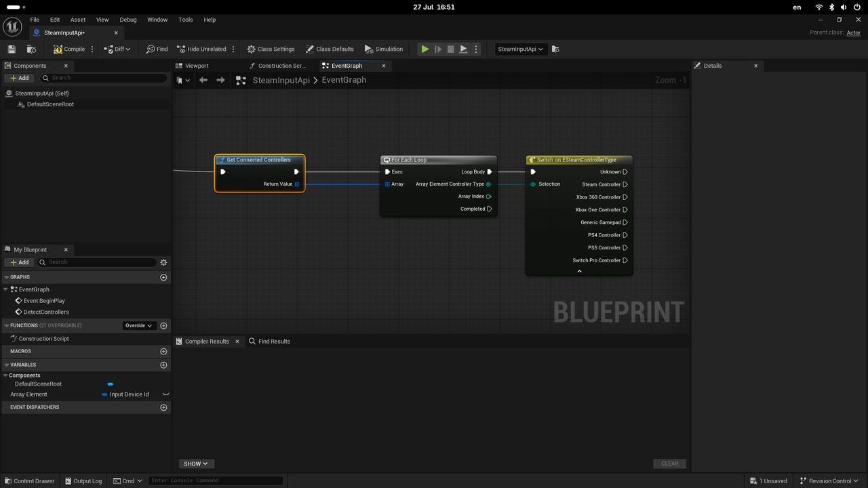Switch to the Find Results tab

coord(269,342)
